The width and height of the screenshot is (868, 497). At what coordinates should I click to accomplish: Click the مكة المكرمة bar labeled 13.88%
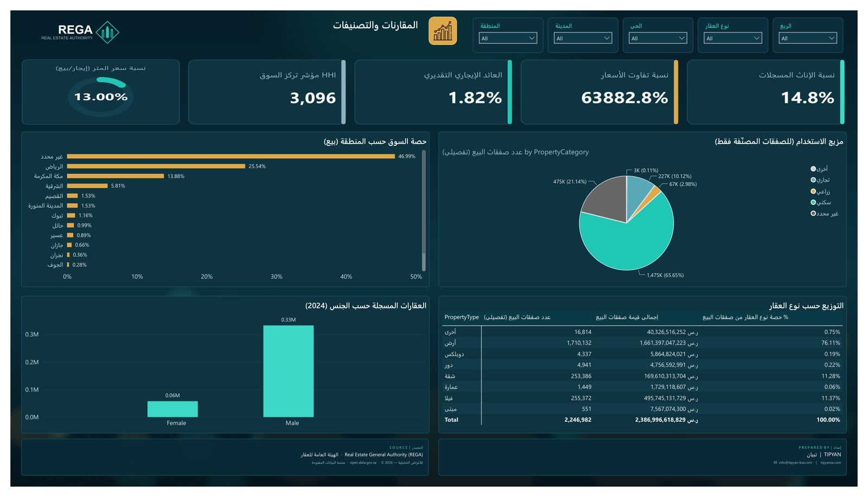[x=116, y=176]
